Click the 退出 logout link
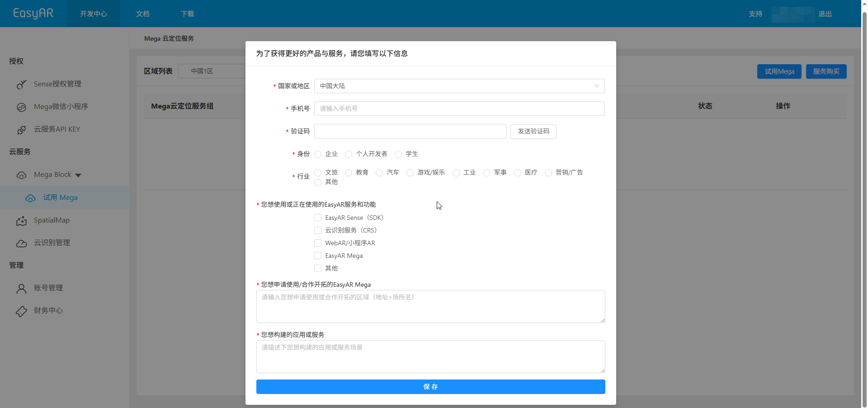This screenshot has height=408, width=868. 825,14
